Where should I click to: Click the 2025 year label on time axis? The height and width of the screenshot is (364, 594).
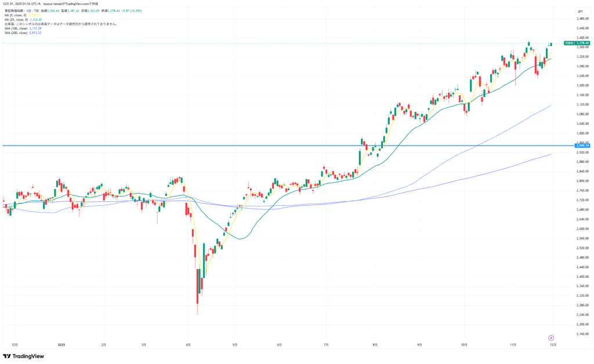[x=61, y=344]
